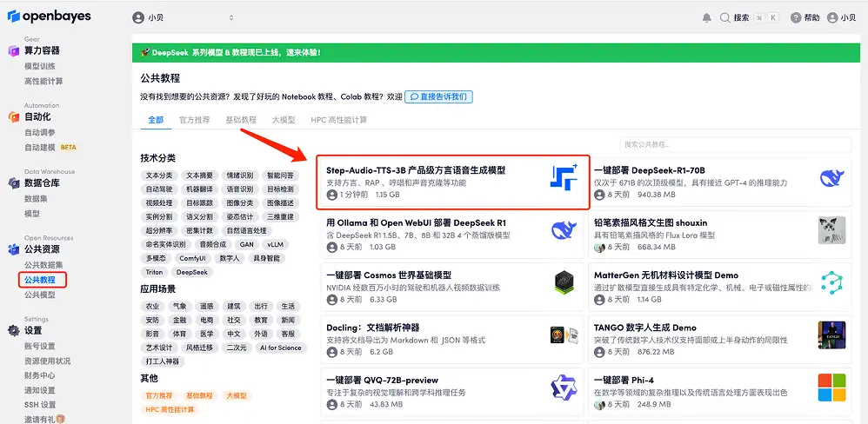Click the 算力容器 sidebar icon
Screen dimensions: 868x424
coord(14,51)
